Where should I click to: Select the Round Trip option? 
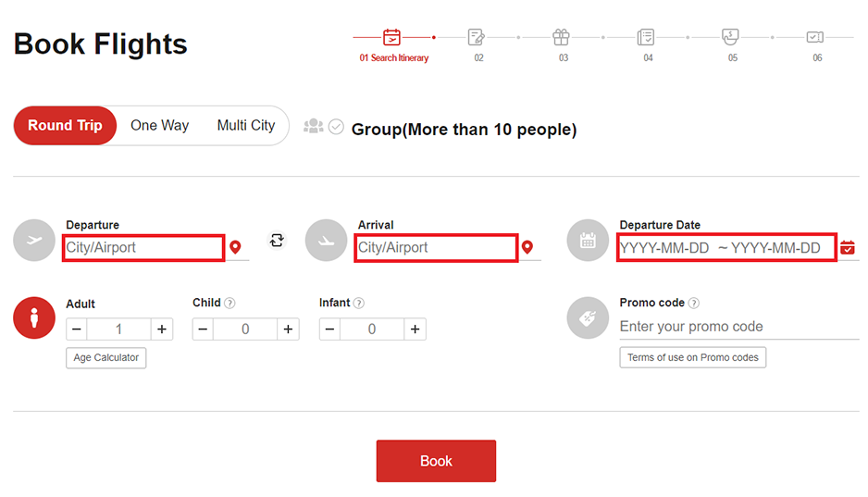click(x=65, y=126)
